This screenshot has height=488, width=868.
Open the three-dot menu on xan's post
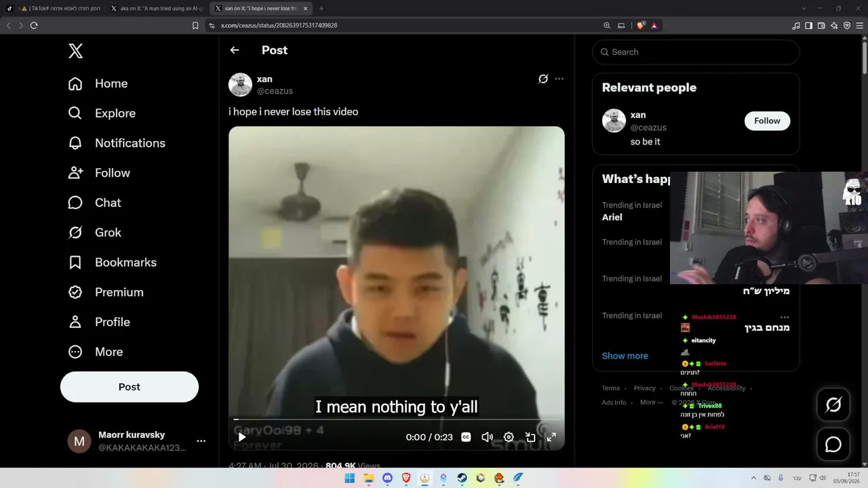(559, 79)
